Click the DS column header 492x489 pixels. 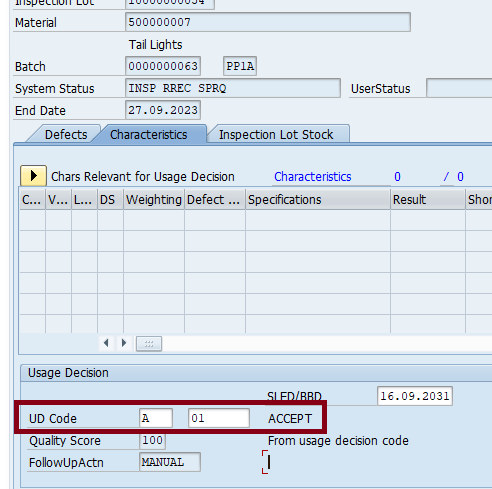pos(110,200)
